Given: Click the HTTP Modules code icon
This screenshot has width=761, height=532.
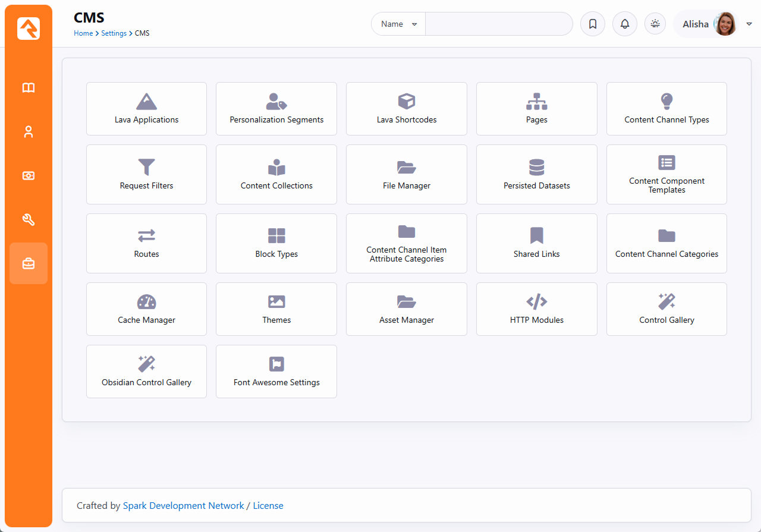Looking at the screenshot, I should [x=536, y=302].
